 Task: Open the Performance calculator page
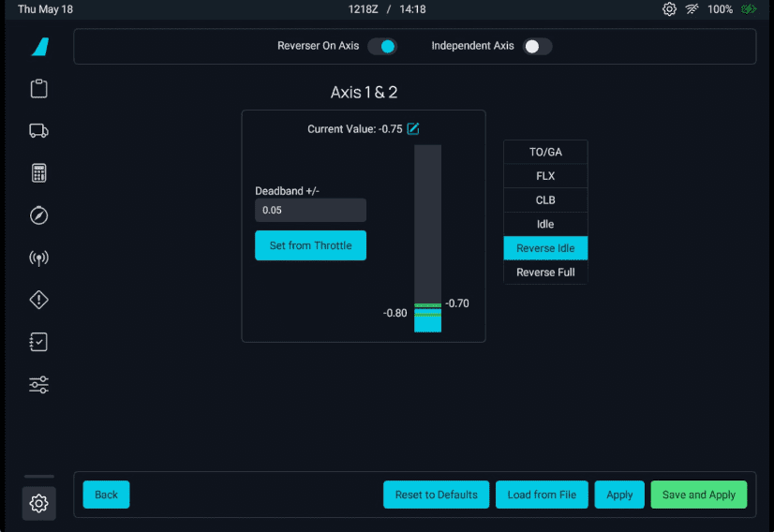tap(38, 173)
